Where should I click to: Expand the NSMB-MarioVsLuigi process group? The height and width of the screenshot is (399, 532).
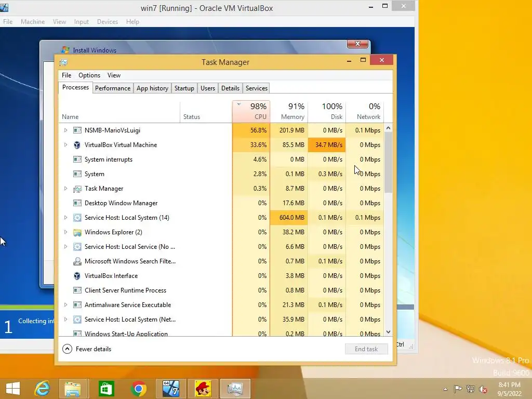(x=65, y=130)
